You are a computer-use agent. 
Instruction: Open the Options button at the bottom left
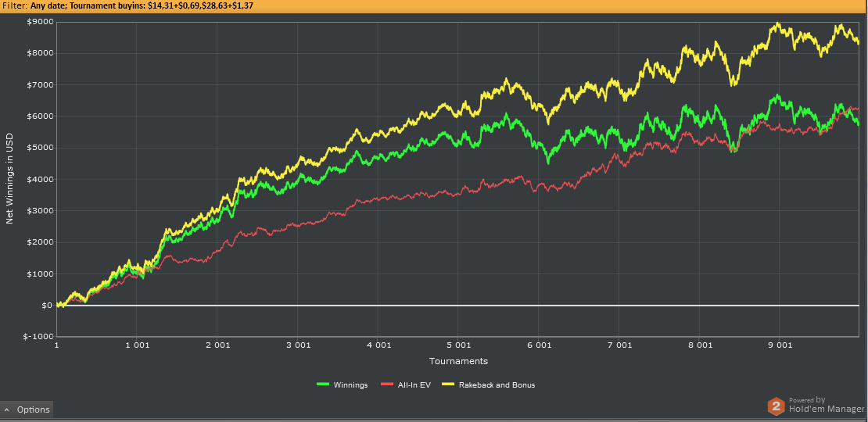coord(27,409)
